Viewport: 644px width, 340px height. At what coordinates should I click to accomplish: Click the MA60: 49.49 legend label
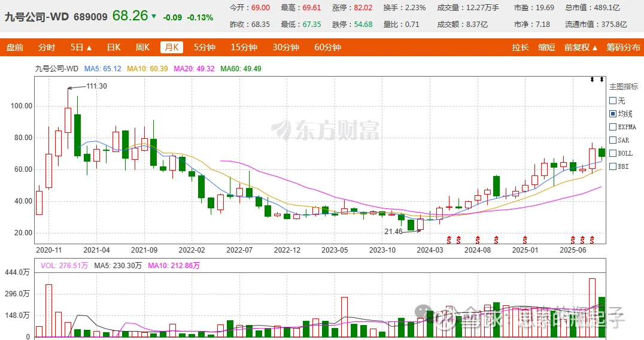[x=241, y=69]
